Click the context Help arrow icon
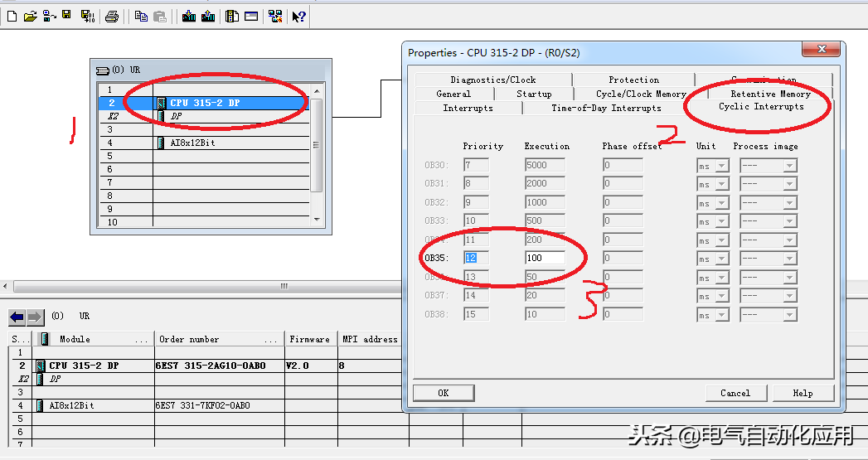 [299, 17]
